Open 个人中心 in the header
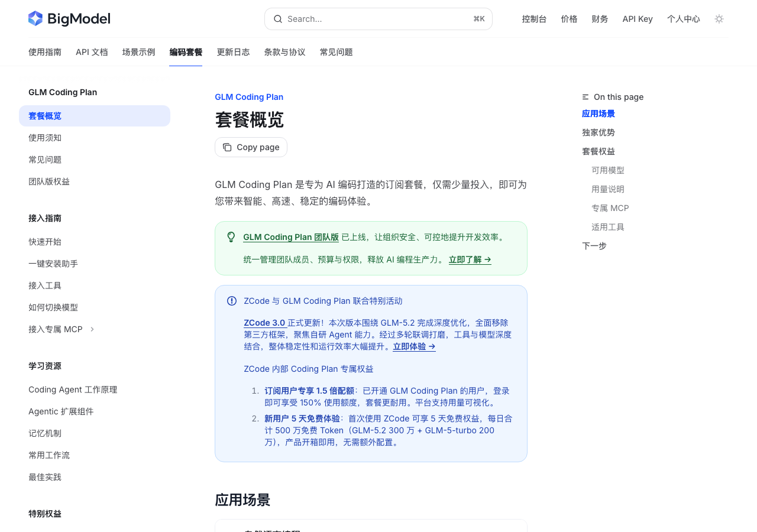Viewport: 757px width, 532px height. (x=684, y=19)
